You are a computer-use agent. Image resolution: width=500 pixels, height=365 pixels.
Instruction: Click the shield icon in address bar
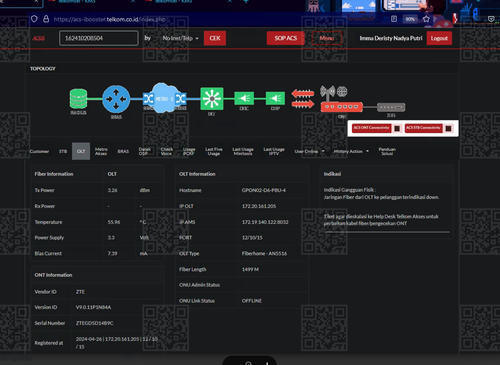coord(34,19)
